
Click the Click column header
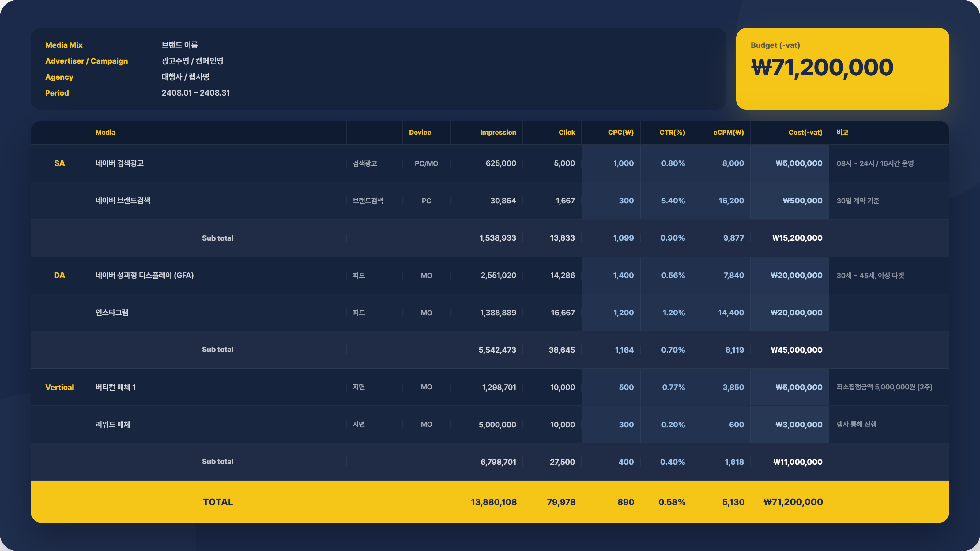click(567, 132)
